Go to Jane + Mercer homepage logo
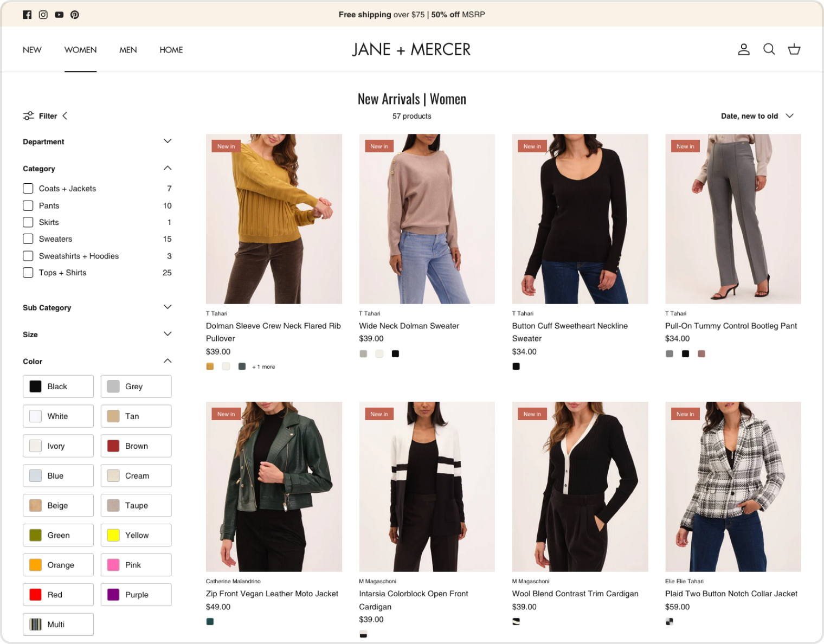 (x=411, y=49)
